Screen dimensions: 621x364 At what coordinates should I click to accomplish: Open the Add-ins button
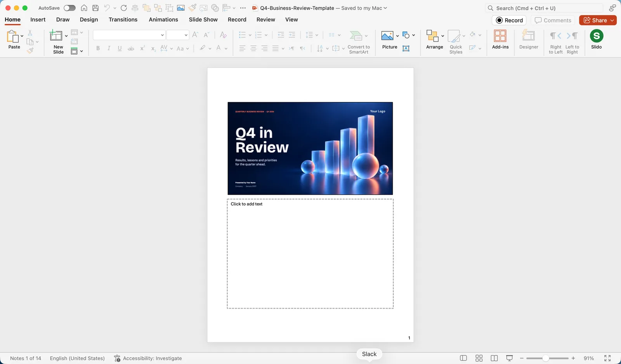click(x=500, y=40)
